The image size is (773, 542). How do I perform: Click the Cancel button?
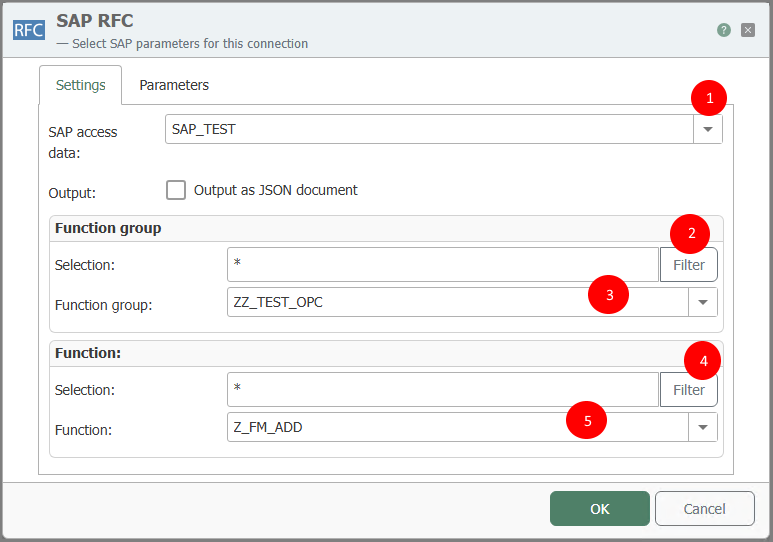click(704, 508)
